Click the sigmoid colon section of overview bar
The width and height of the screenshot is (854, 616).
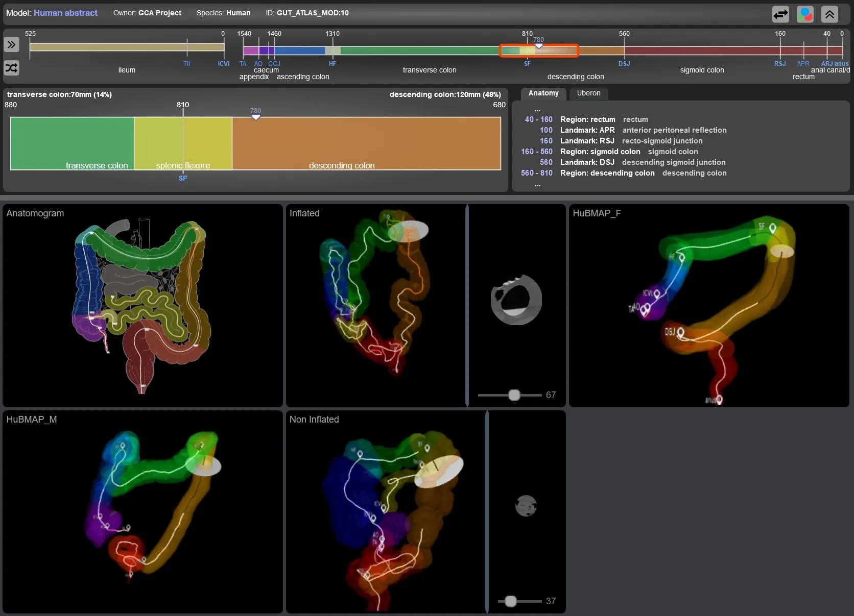tap(702, 51)
